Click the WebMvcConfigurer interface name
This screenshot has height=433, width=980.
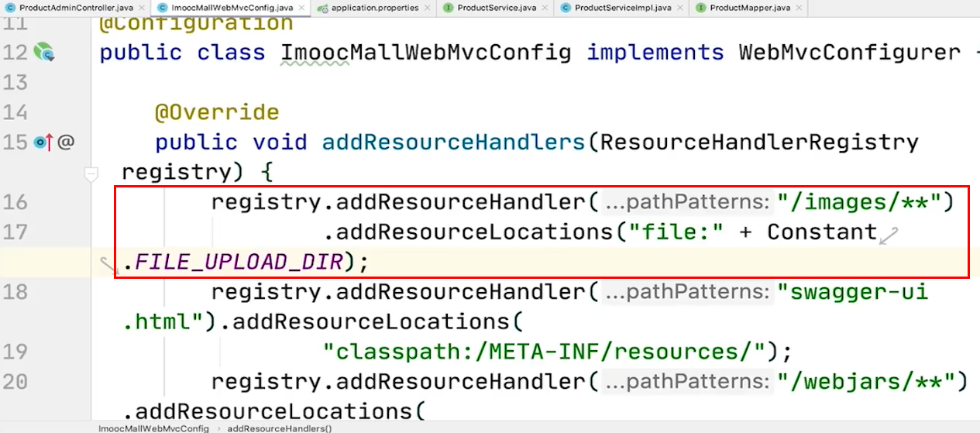click(x=850, y=53)
